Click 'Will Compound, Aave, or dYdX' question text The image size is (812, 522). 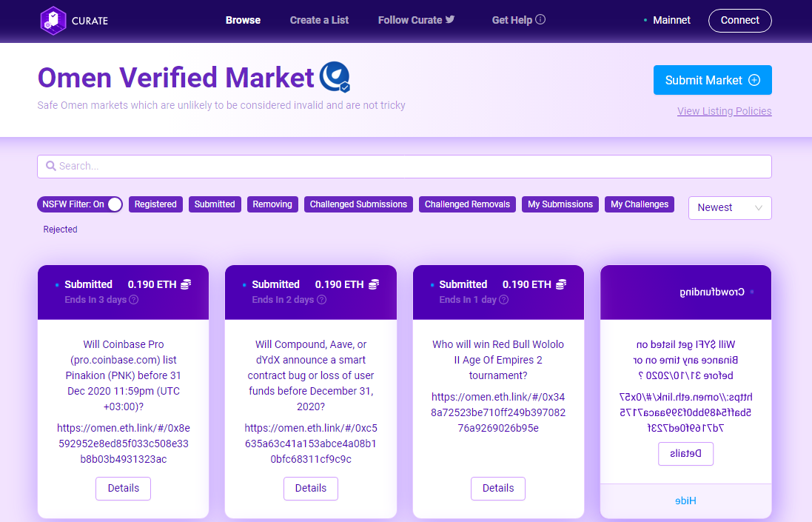click(311, 375)
